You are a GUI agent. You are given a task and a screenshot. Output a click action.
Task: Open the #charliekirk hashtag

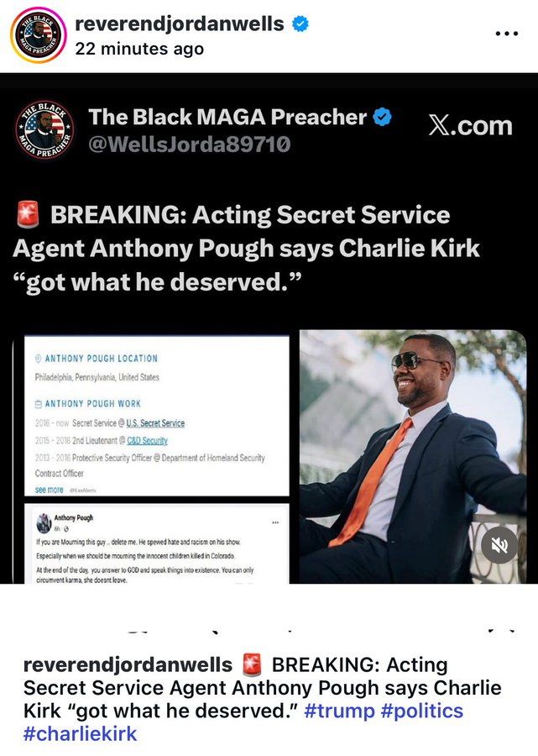[x=81, y=734]
